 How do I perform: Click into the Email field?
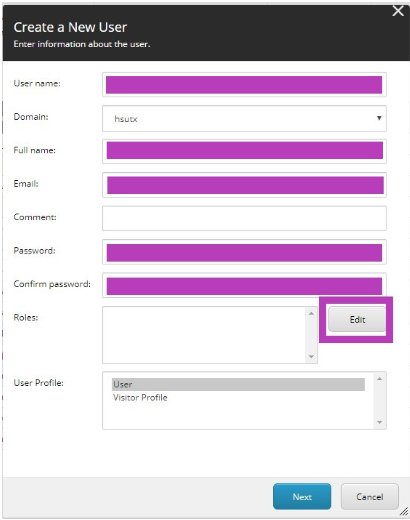244,185
